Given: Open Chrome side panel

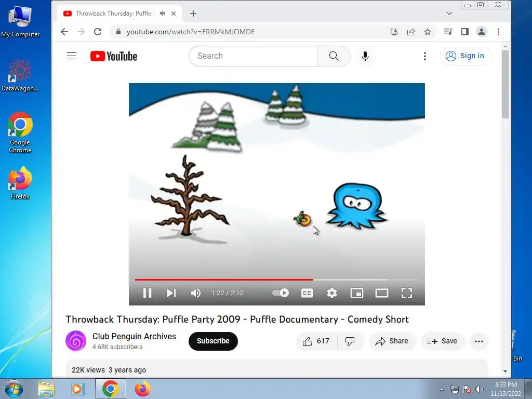Looking at the screenshot, I should point(465,32).
